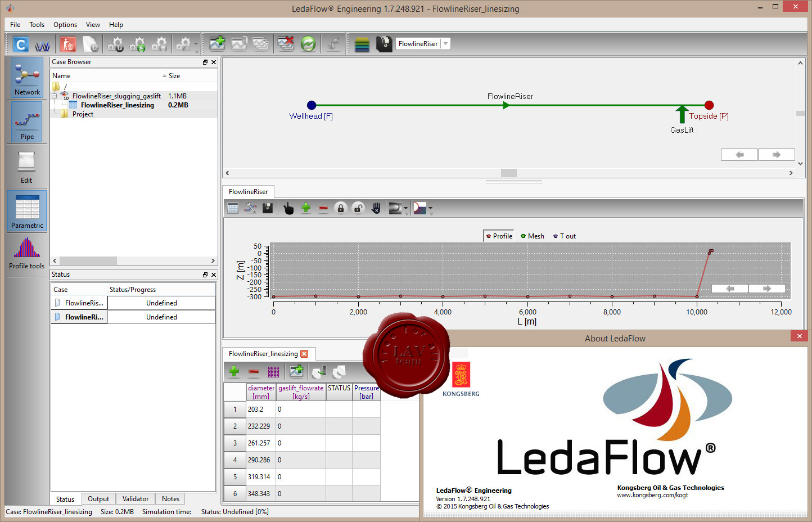Image resolution: width=812 pixels, height=522 pixels.
Task: Click the delete plot icon with red X
Action: [x=286, y=43]
